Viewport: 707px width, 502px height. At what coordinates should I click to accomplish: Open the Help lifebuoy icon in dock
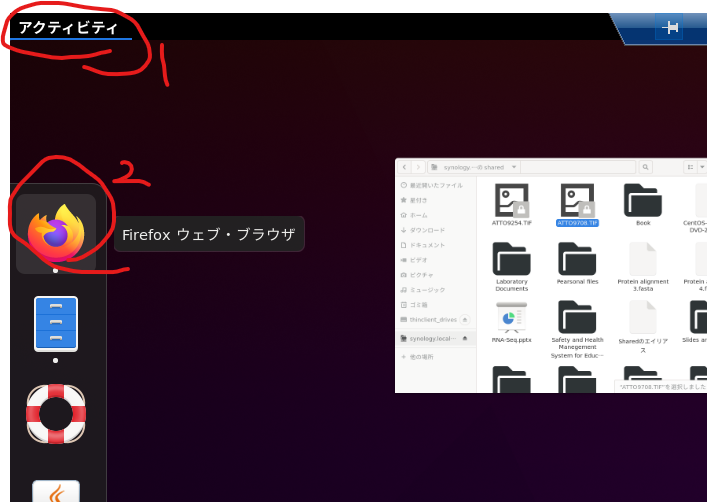[x=56, y=414]
